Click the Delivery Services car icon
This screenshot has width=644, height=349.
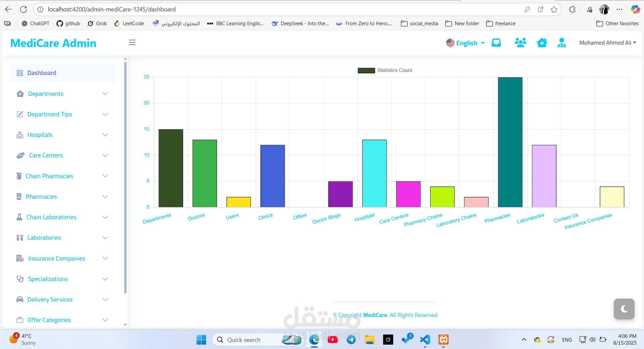20,300
